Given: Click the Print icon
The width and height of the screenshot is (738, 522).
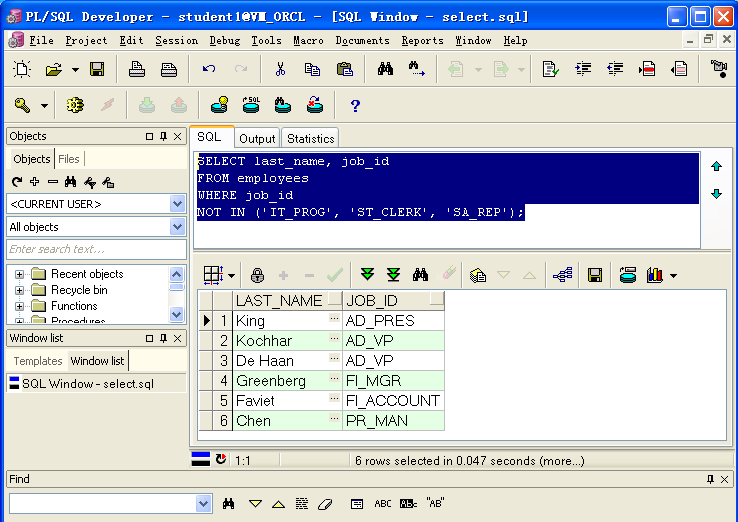Looking at the screenshot, I should pos(137,70).
